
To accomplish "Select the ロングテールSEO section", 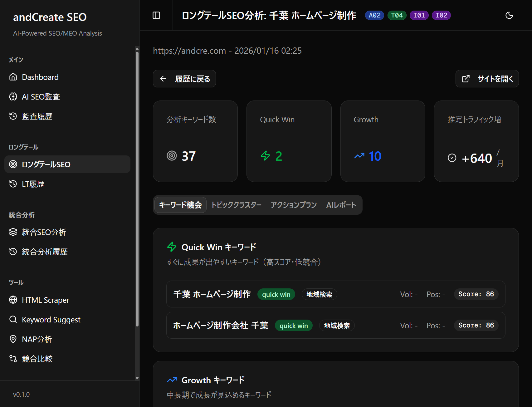I will tap(46, 164).
